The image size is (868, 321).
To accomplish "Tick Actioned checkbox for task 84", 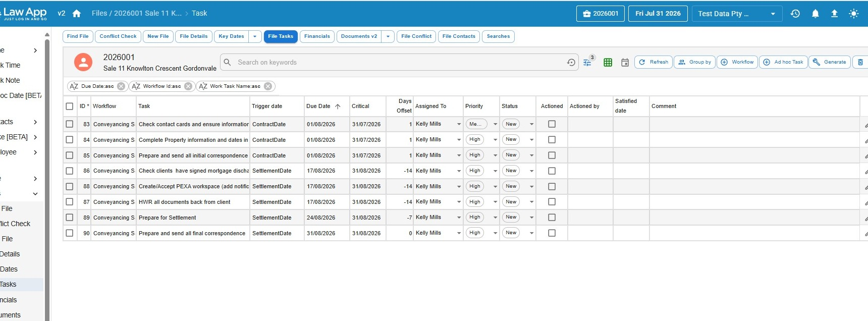I will click(x=552, y=140).
